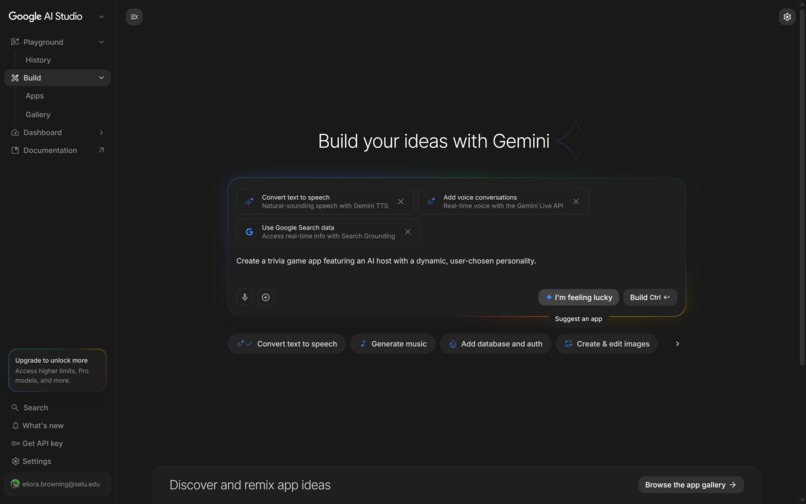
Task: Collapse the Build section chevron
Action: click(x=101, y=78)
